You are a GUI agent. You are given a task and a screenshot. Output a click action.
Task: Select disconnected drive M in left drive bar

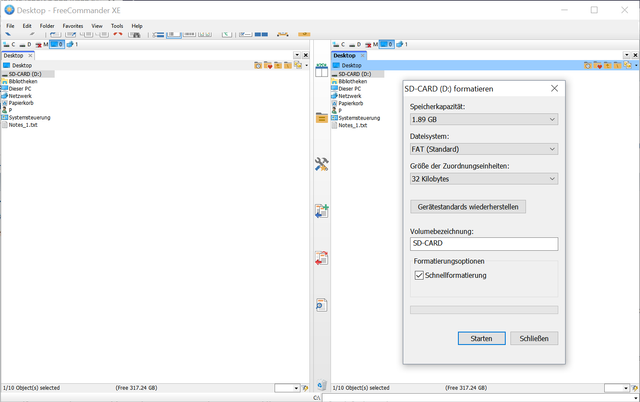pyautogui.click(x=42, y=44)
